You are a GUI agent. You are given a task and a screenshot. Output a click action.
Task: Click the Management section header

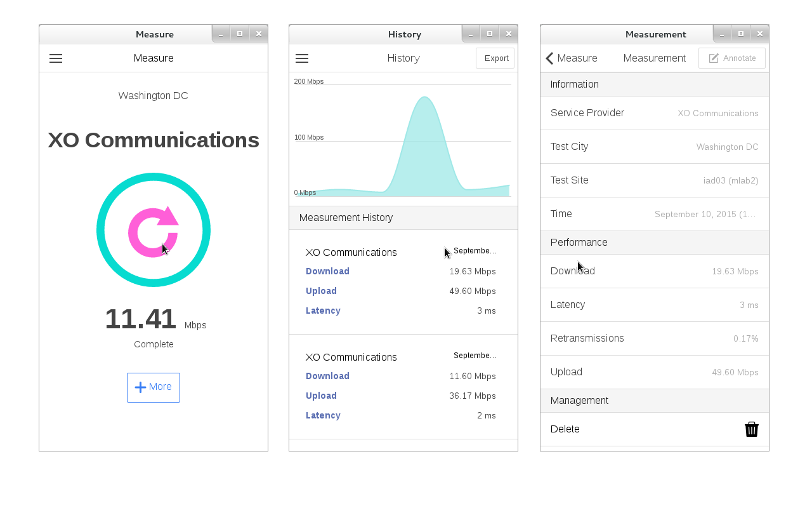point(655,401)
